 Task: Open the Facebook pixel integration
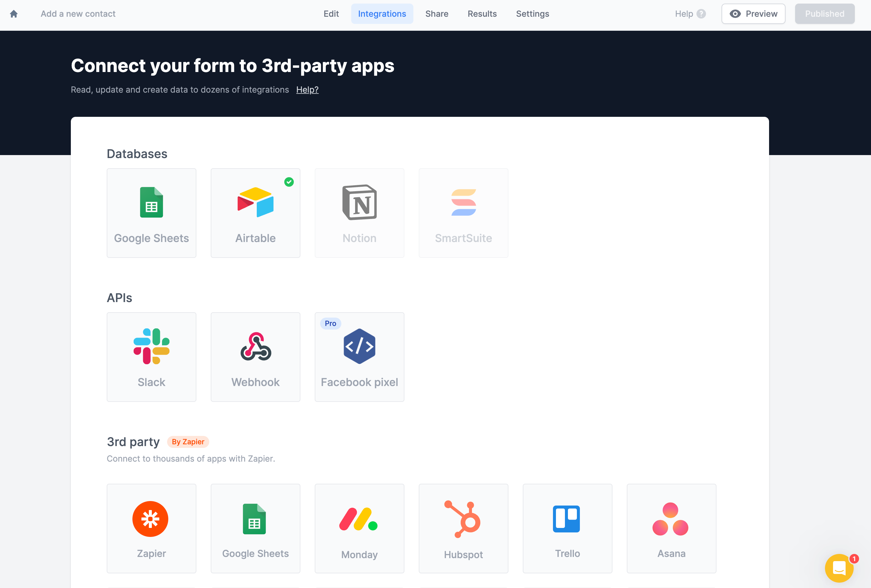(x=359, y=357)
